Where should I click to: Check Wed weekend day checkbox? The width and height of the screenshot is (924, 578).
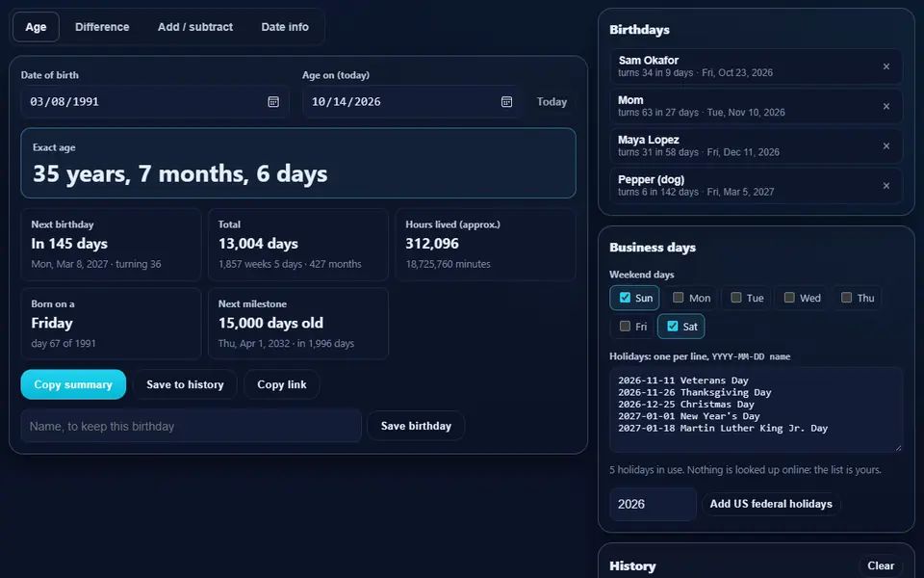click(789, 298)
